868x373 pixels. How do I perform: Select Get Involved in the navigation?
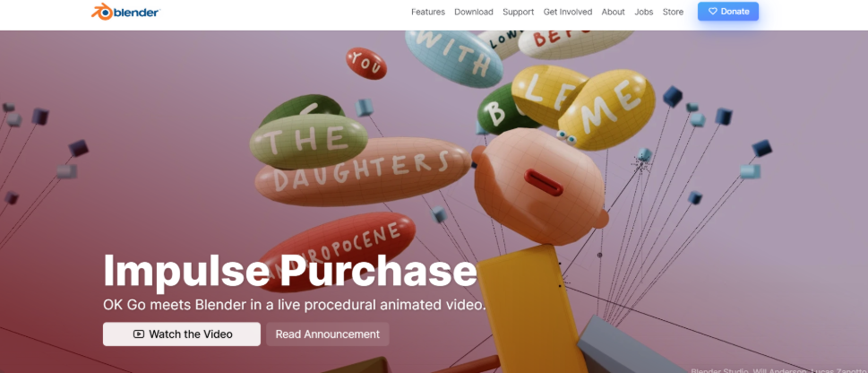coord(567,12)
